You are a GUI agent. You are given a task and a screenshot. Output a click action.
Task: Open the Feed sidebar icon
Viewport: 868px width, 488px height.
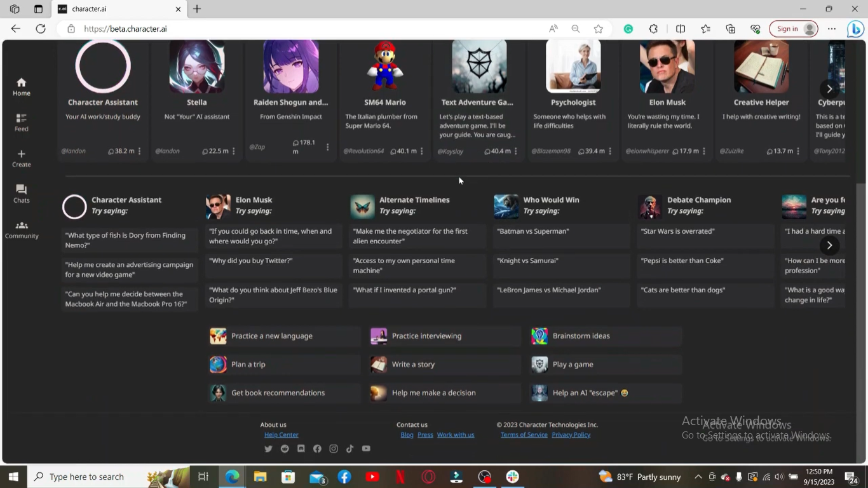pos(21,119)
